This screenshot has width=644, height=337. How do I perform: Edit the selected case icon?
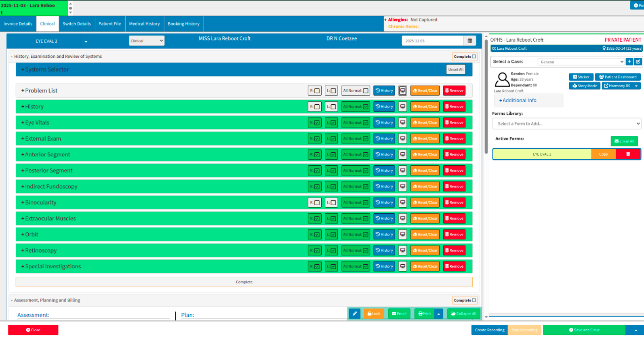coord(638,61)
